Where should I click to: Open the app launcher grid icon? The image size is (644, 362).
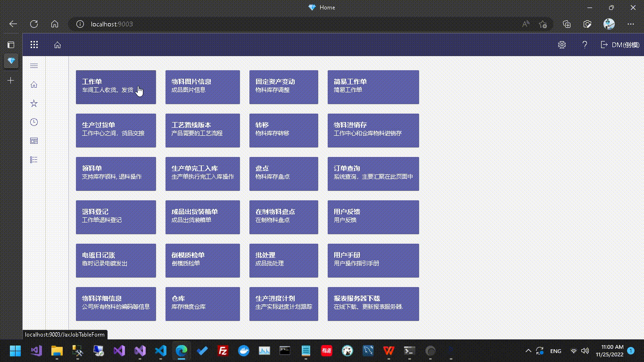click(x=34, y=45)
